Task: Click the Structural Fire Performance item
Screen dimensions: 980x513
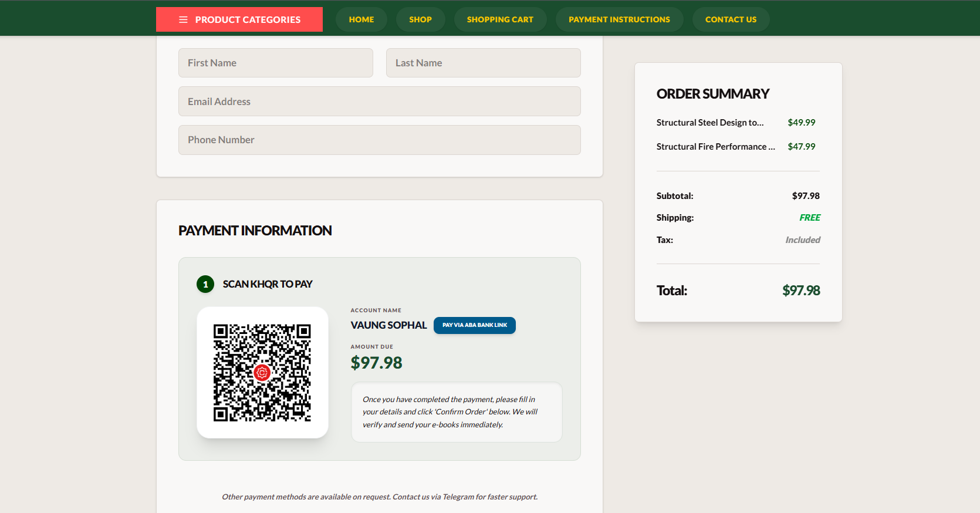Action: [716, 147]
